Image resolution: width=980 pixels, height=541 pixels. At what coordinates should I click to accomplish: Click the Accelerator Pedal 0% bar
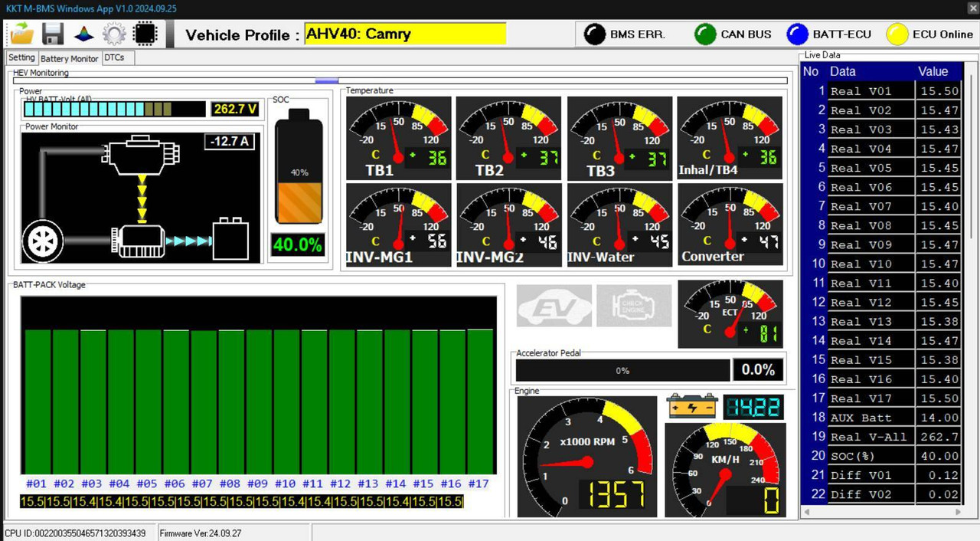(x=622, y=370)
